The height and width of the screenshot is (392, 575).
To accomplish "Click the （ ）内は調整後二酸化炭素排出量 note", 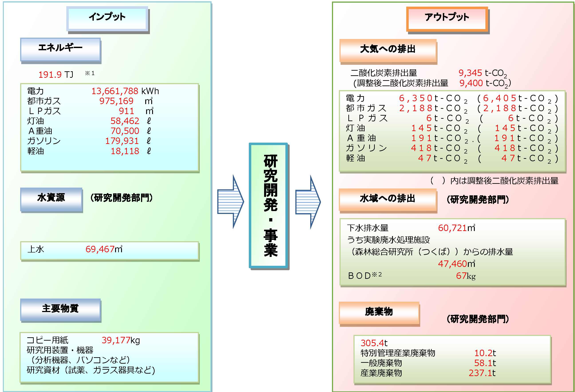I will pos(494,181).
